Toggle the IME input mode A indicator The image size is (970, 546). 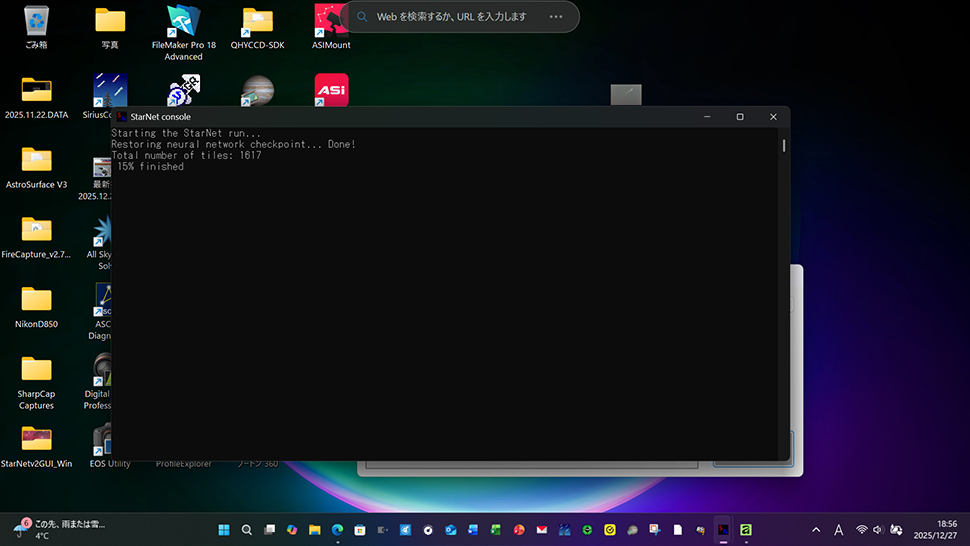pos(838,530)
